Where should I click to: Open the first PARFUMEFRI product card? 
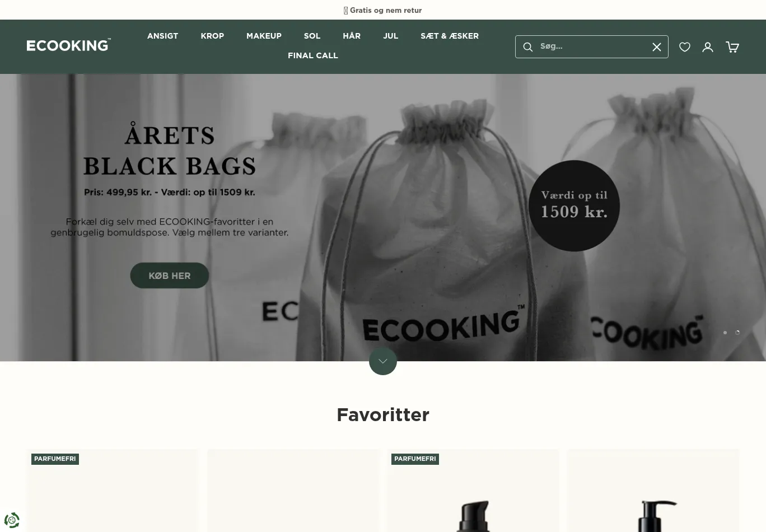point(113,491)
